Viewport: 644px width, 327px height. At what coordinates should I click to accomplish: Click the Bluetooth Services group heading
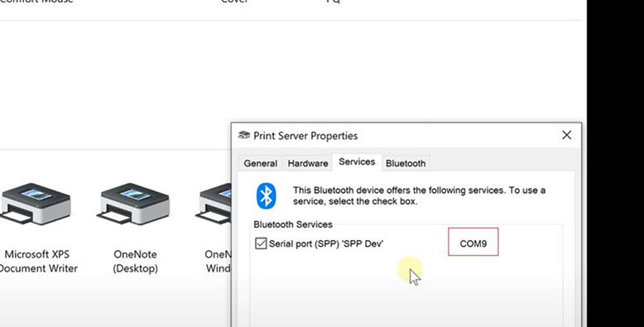pyautogui.click(x=293, y=224)
